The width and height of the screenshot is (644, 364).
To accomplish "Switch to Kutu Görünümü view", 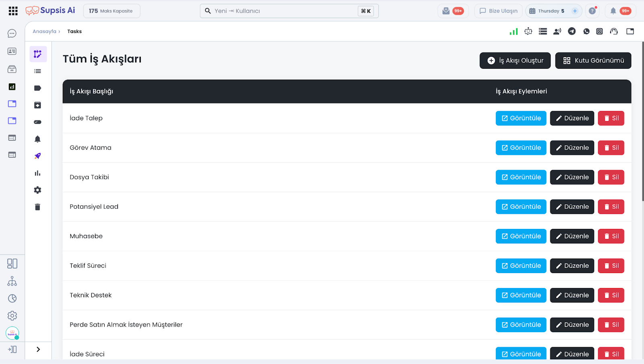I will click(x=593, y=61).
